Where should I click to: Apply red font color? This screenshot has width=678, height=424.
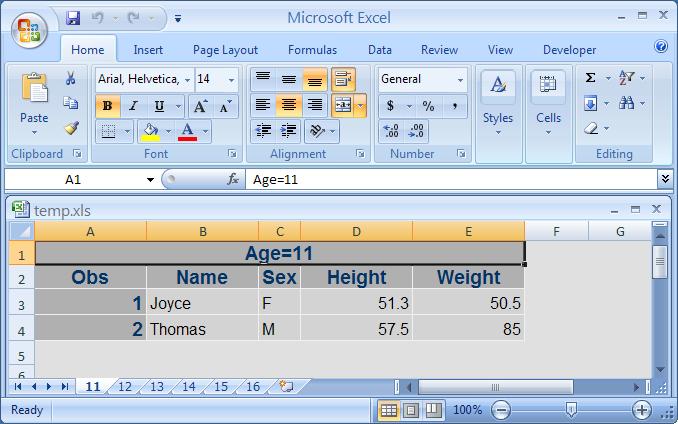[188, 131]
